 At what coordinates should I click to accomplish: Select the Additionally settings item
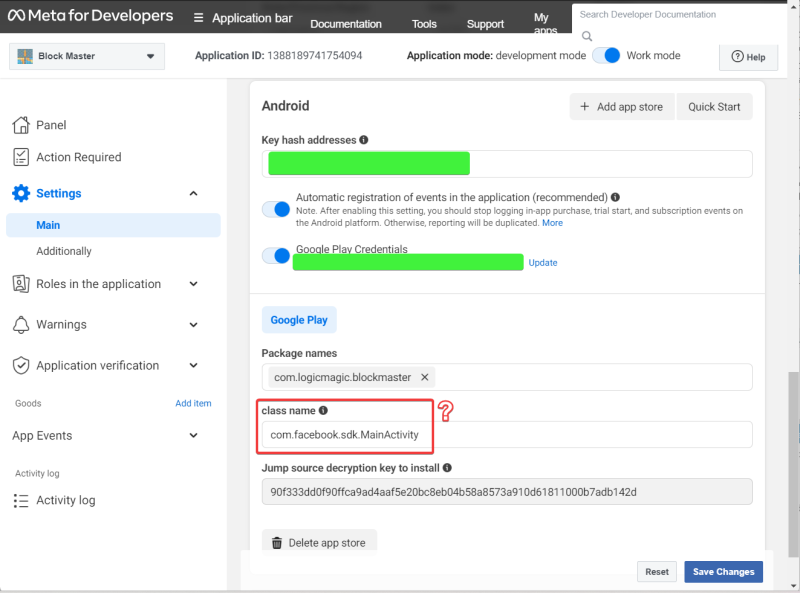click(x=64, y=251)
